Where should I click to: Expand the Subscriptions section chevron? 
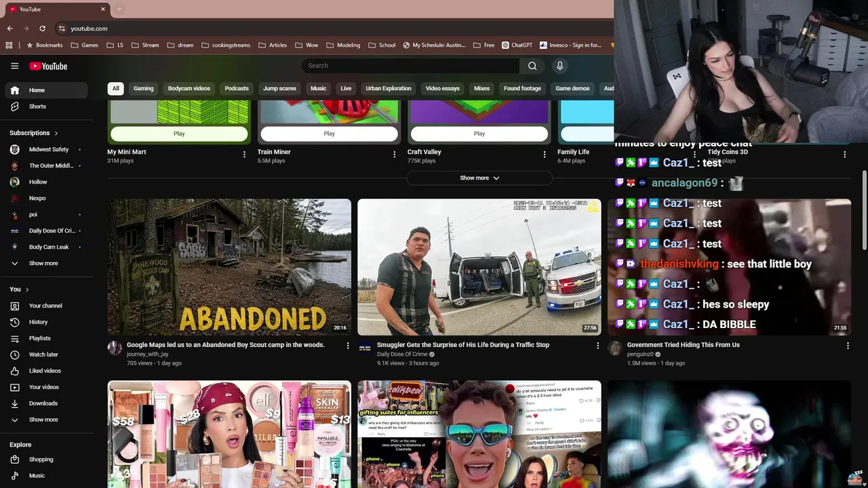point(56,134)
